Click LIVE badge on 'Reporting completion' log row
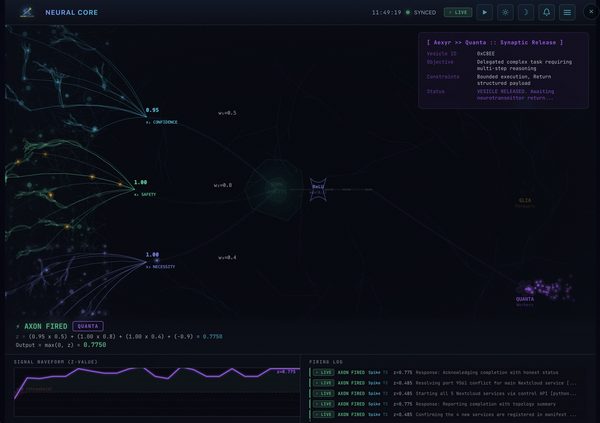Screen dimensions: 600x423 pyautogui.click(x=323, y=404)
